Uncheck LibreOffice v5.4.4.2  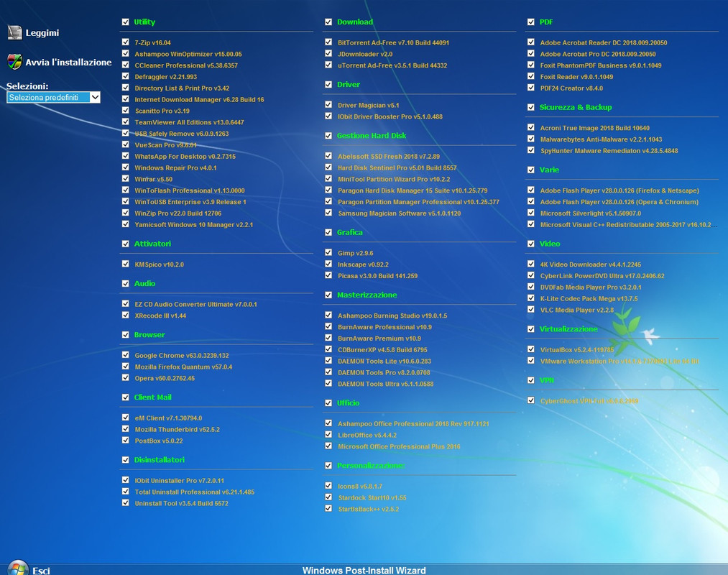[328, 434]
